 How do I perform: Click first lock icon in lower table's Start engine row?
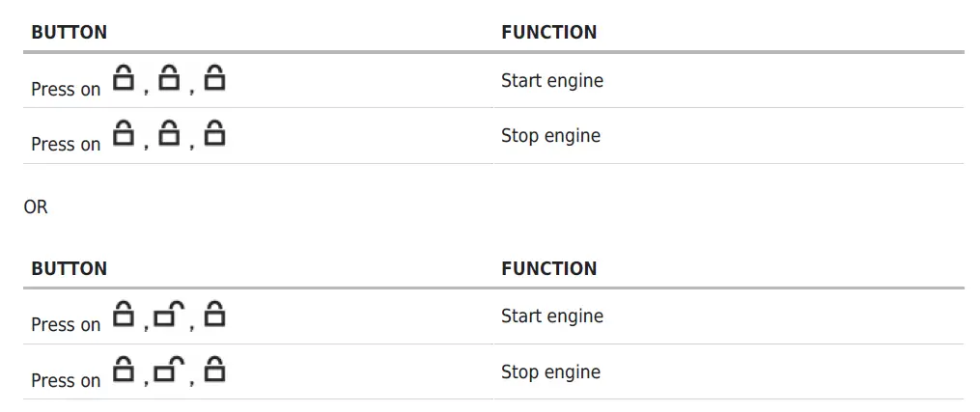pos(123,314)
